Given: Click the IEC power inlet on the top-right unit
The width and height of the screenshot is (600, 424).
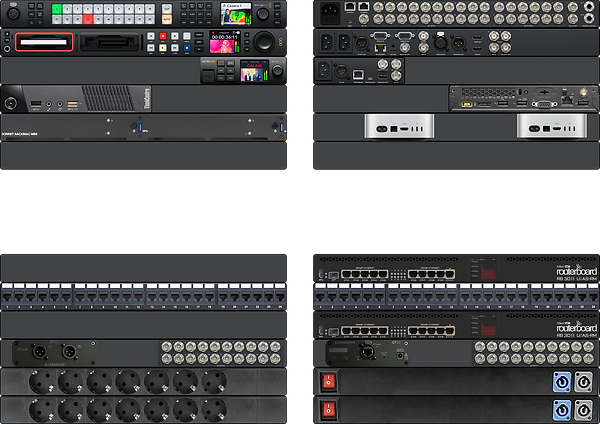Looking at the screenshot, I should point(330,14).
